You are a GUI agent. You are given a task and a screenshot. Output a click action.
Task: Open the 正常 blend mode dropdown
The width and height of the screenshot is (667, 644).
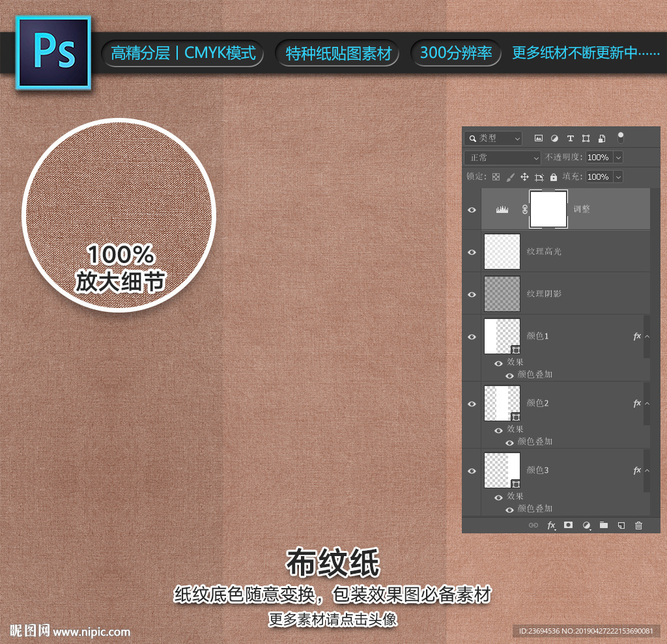502,158
